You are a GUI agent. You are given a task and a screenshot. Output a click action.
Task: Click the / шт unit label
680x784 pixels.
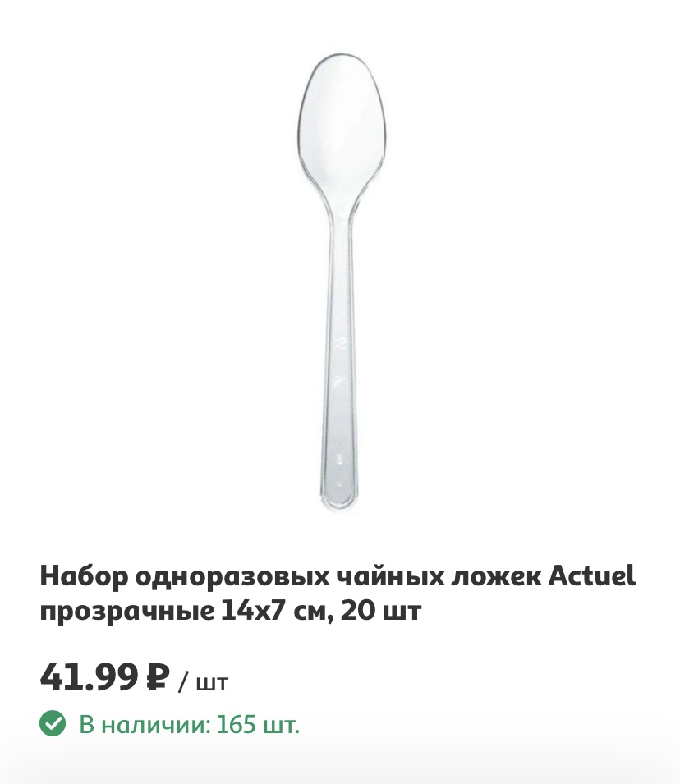pos(204,682)
